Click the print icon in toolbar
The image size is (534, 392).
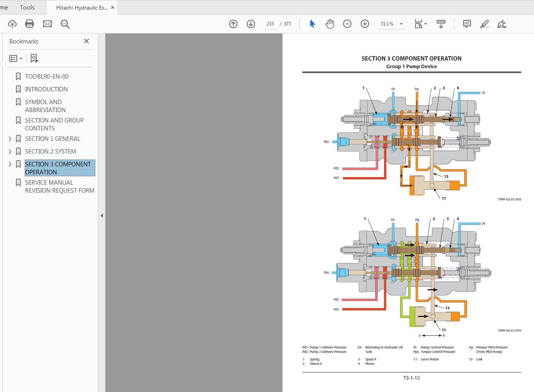coord(30,24)
